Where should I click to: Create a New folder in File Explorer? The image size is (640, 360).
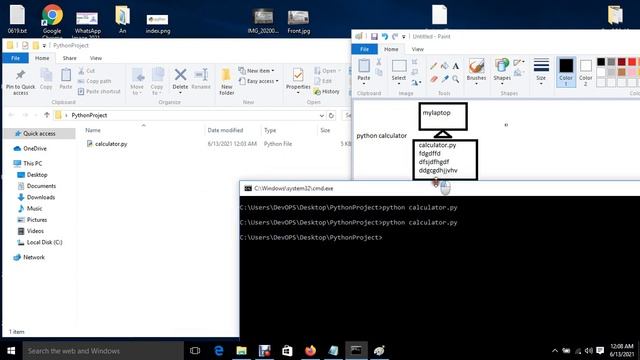(227, 82)
